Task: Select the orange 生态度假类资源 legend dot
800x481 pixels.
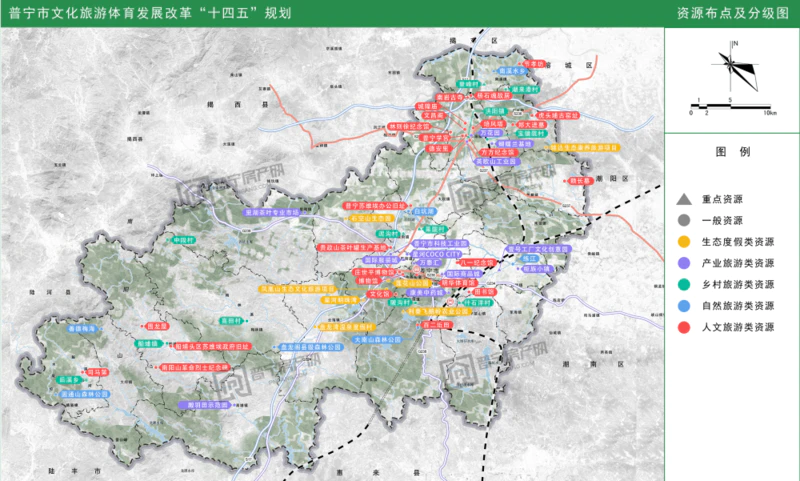Action: (684, 242)
